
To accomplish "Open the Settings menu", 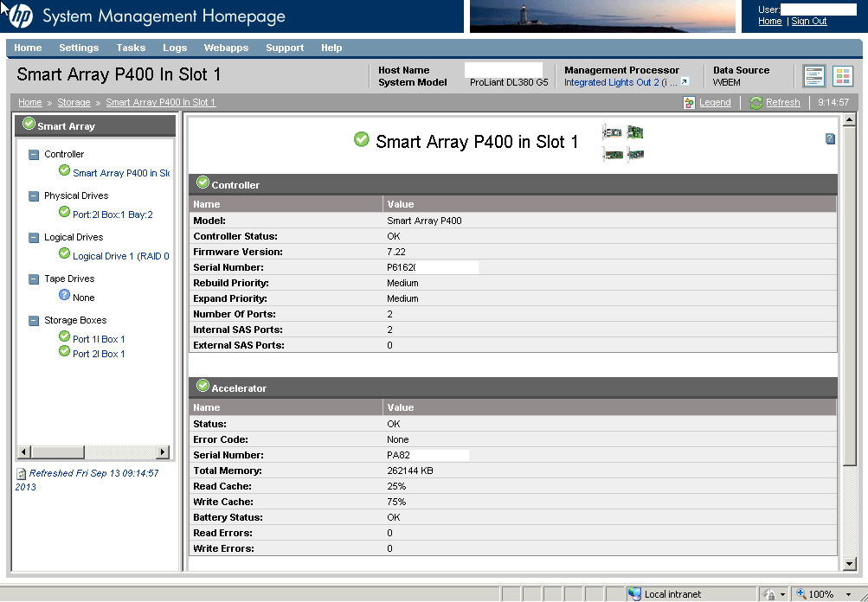I will tap(79, 48).
